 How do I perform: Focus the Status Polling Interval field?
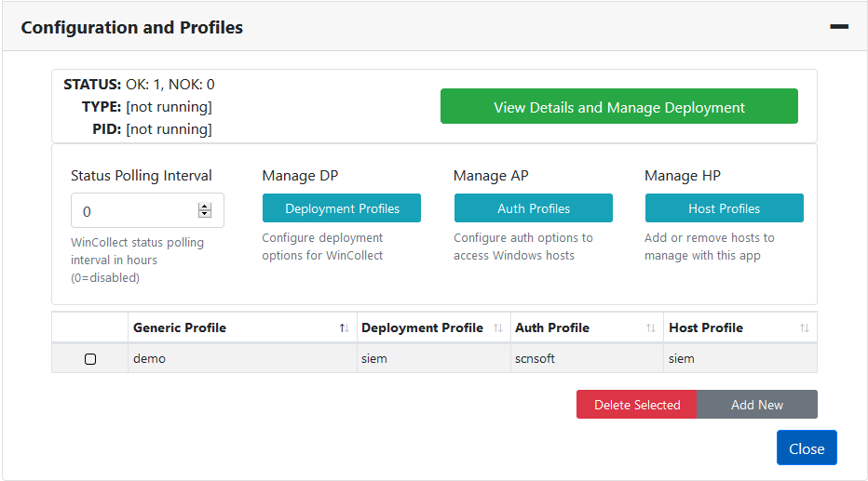[135, 211]
